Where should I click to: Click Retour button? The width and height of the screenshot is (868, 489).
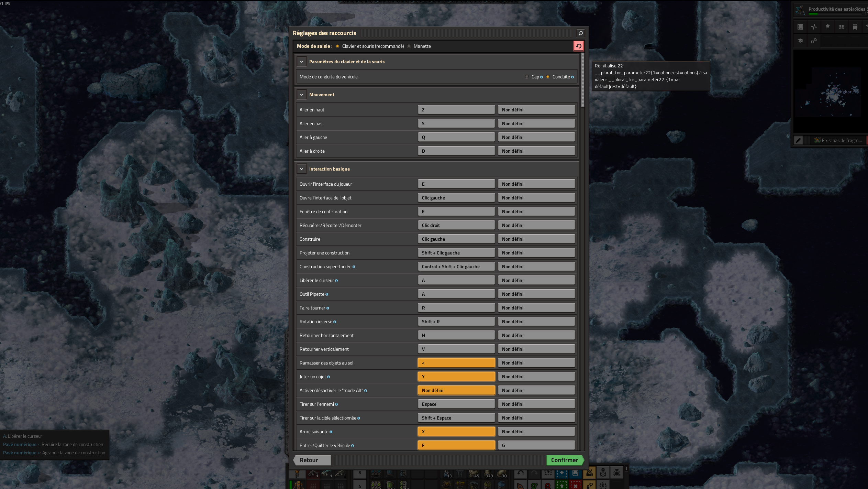[x=312, y=460]
